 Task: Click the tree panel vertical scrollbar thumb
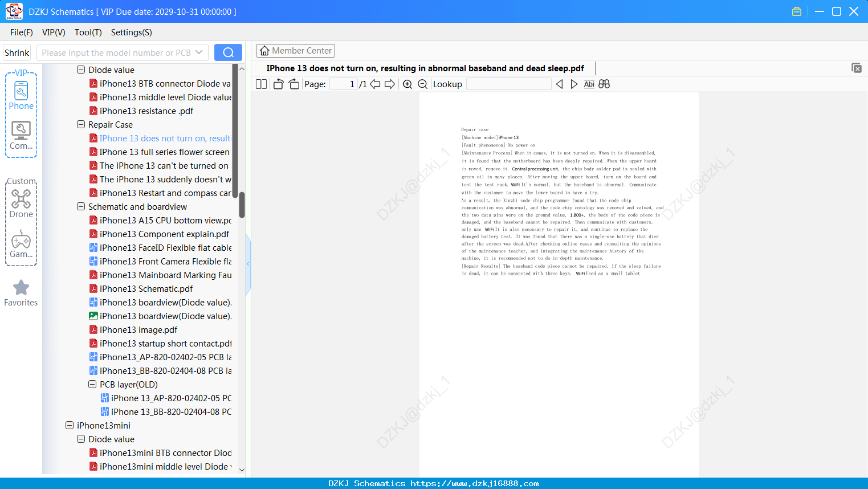point(242,205)
